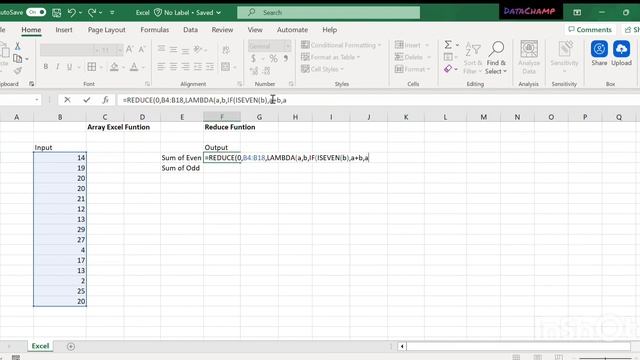The height and width of the screenshot is (360, 640).
Task: Open Format as Table menu
Action: click(330, 57)
